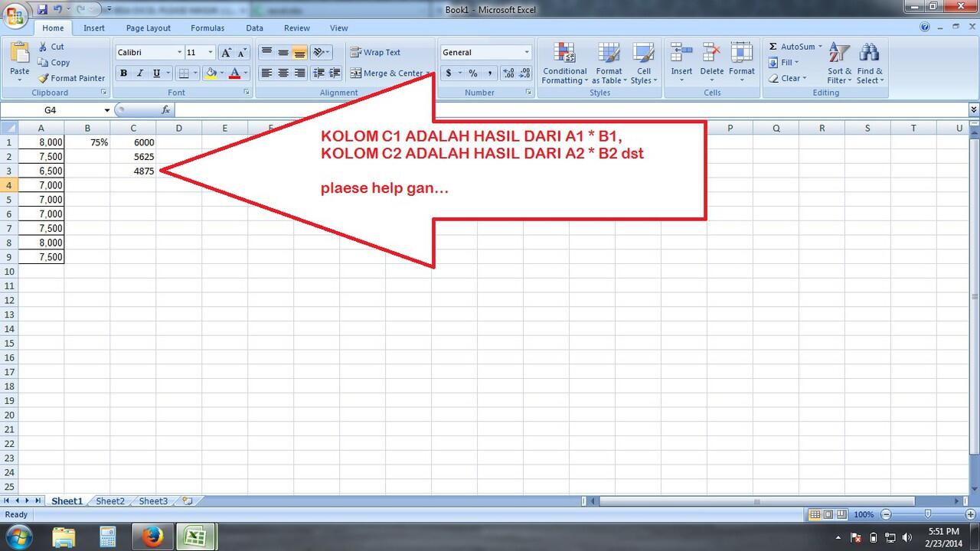Open the text Orientation tool
This screenshot has height=551, width=980.
point(322,53)
